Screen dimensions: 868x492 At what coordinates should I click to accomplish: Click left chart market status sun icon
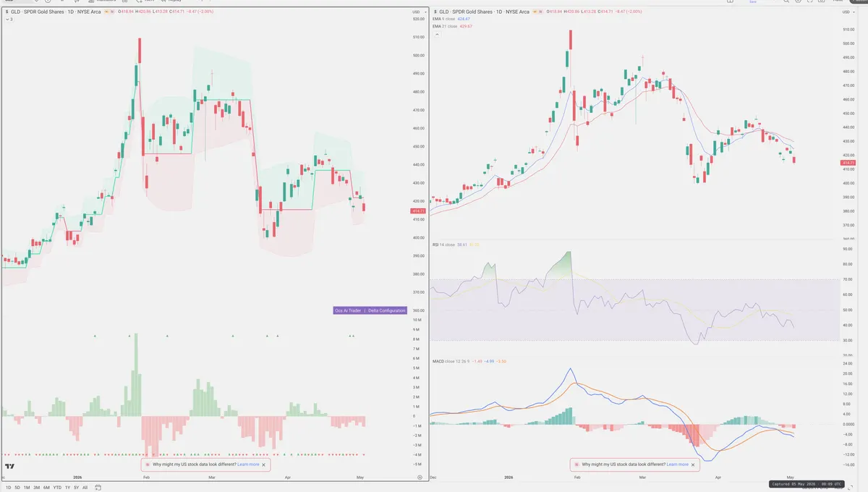pos(107,12)
